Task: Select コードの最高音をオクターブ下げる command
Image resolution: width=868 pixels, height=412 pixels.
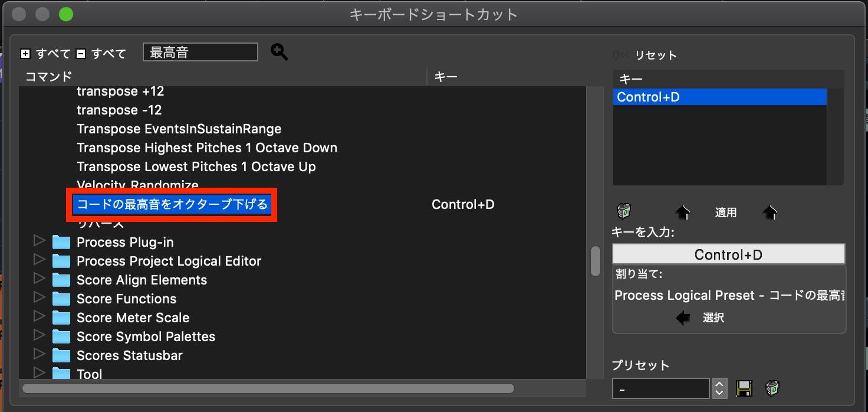Action: tap(172, 205)
